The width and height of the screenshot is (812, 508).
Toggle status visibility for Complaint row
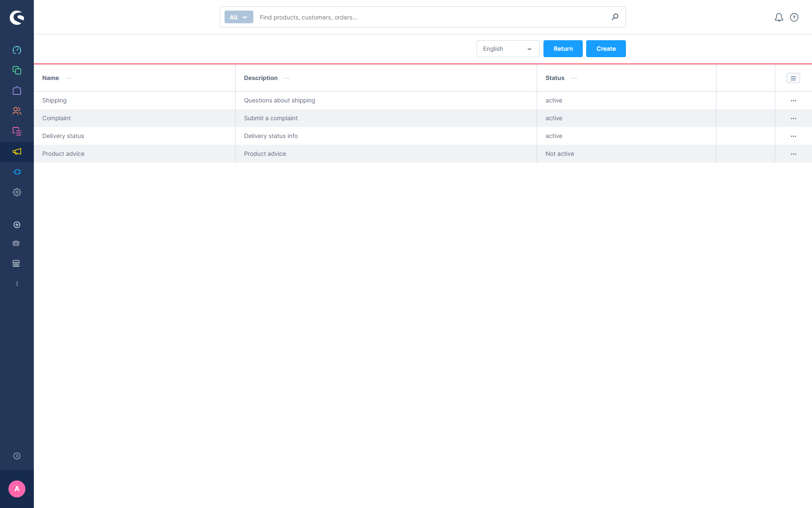[794, 118]
